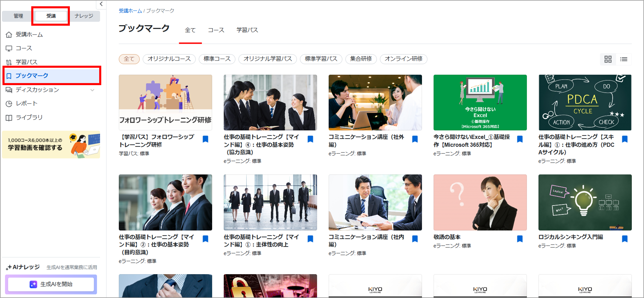Screen dimensions: 644x298
Task: Open ライブラリ in the sidebar
Action: (x=29, y=117)
